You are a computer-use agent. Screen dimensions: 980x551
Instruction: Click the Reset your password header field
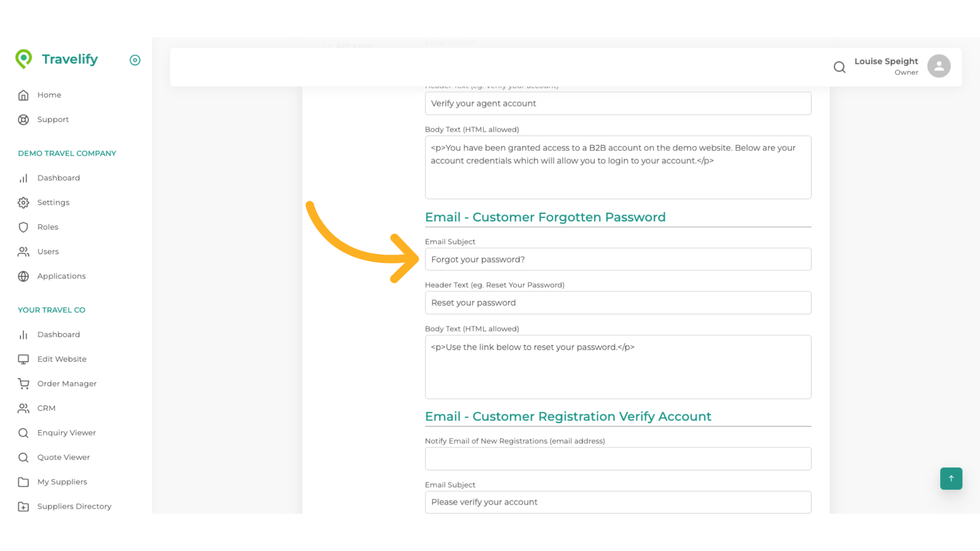(x=618, y=303)
